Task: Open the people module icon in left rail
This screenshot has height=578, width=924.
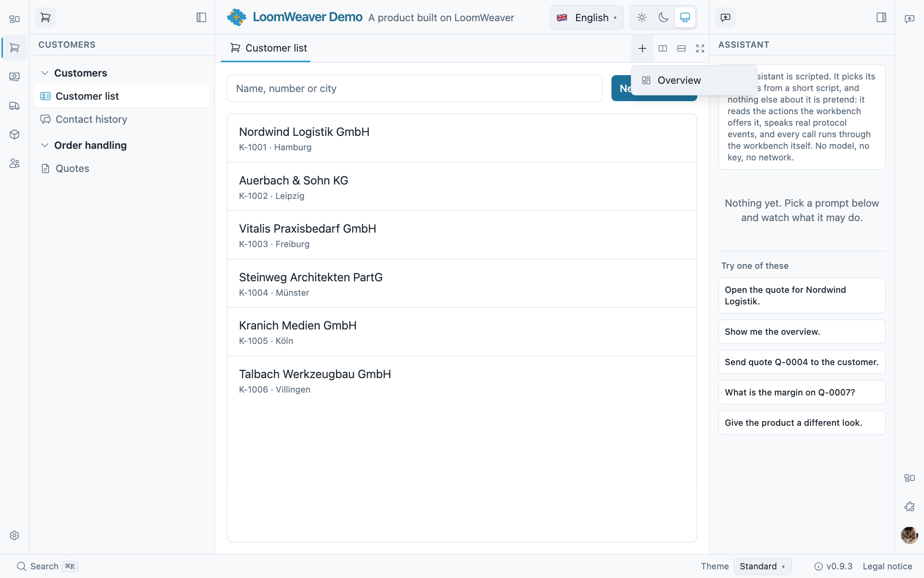Action: pyautogui.click(x=14, y=163)
